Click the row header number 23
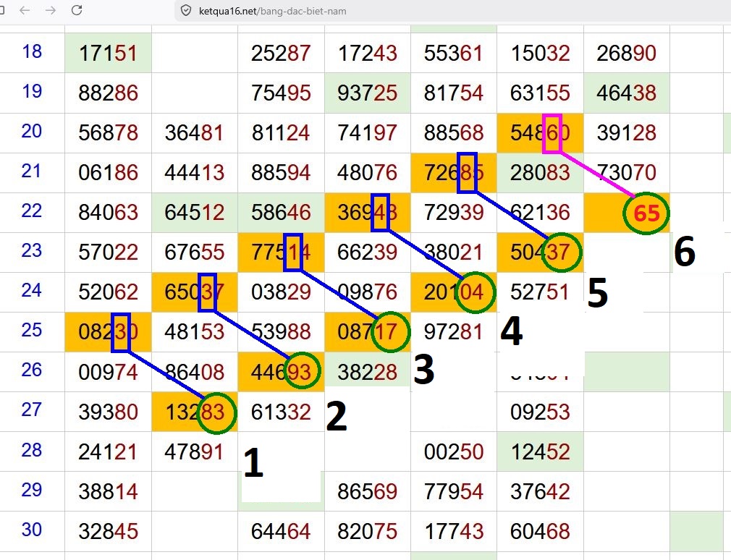 click(32, 250)
